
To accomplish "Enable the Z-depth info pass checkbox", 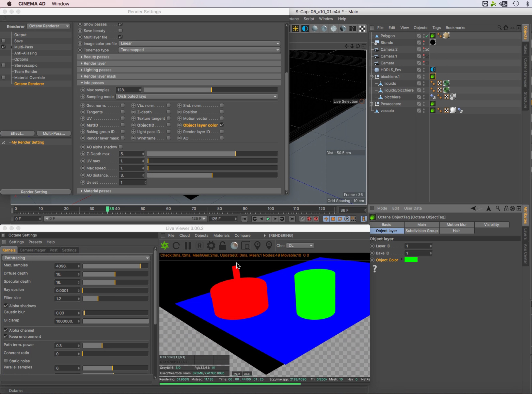I will point(169,112).
